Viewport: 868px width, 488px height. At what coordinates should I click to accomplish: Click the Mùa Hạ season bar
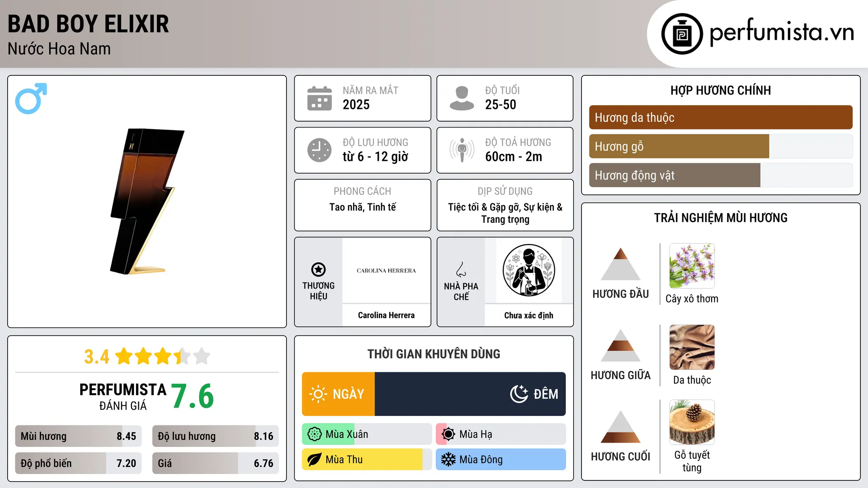click(501, 434)
